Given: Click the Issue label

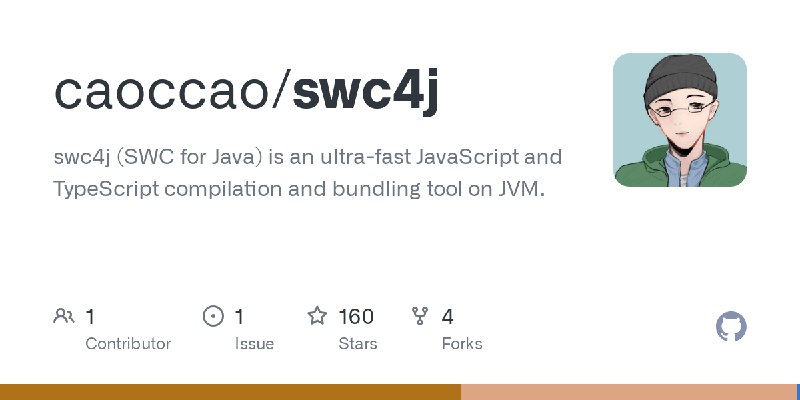Looking at the screenshot, I should 255,343.
